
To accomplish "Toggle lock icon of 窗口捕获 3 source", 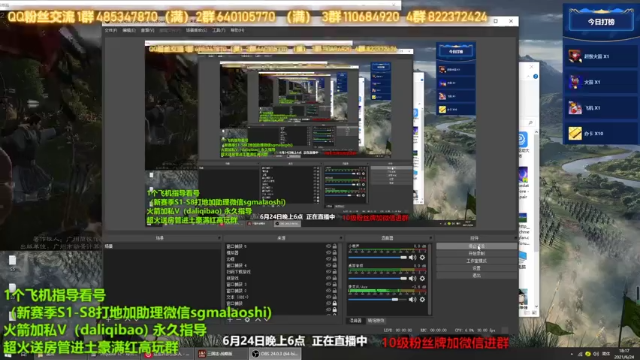I will [x=335, y=284].
